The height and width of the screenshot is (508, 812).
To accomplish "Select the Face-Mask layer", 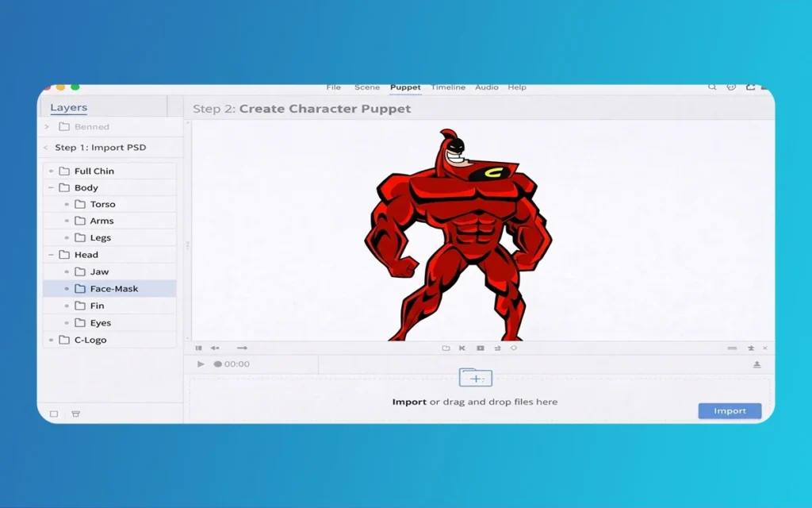I will pos(113,289).
